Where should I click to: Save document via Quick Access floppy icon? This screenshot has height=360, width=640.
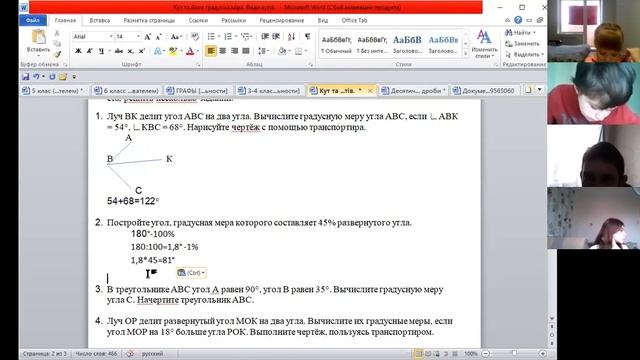(25, 77)
